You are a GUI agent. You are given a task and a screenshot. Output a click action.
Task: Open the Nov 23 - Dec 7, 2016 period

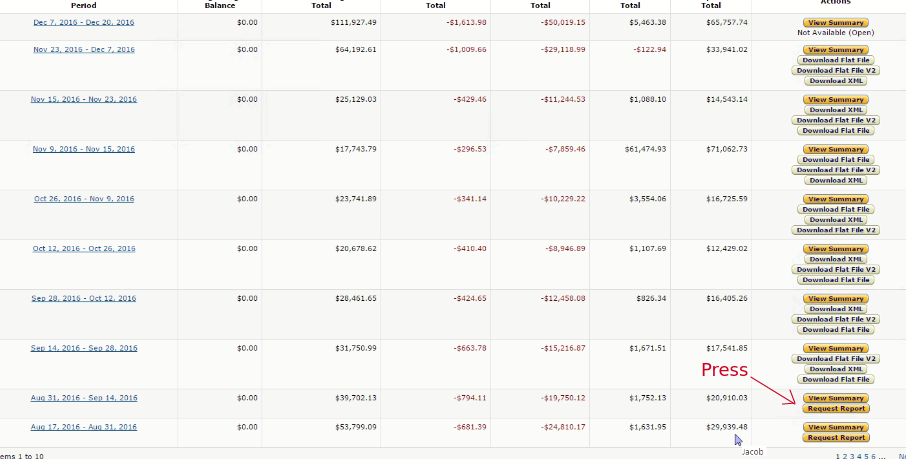coord(84,49)
